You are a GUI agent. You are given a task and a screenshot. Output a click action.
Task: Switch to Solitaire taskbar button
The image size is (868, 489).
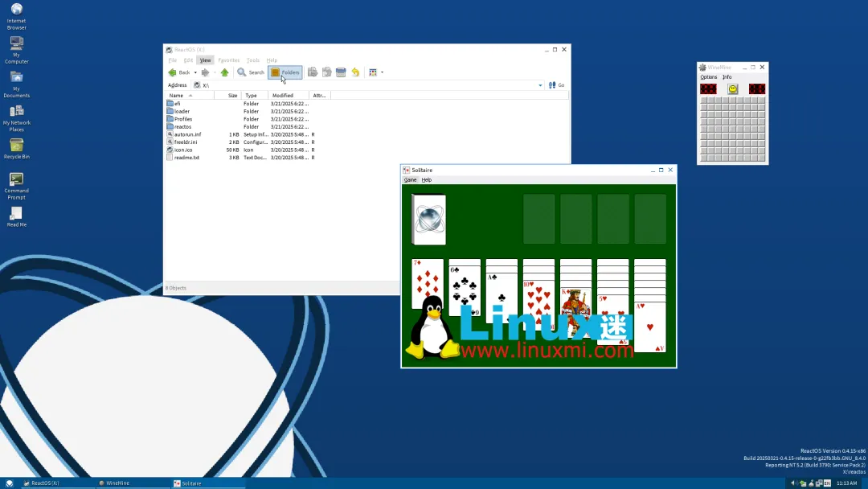(208, 483)
